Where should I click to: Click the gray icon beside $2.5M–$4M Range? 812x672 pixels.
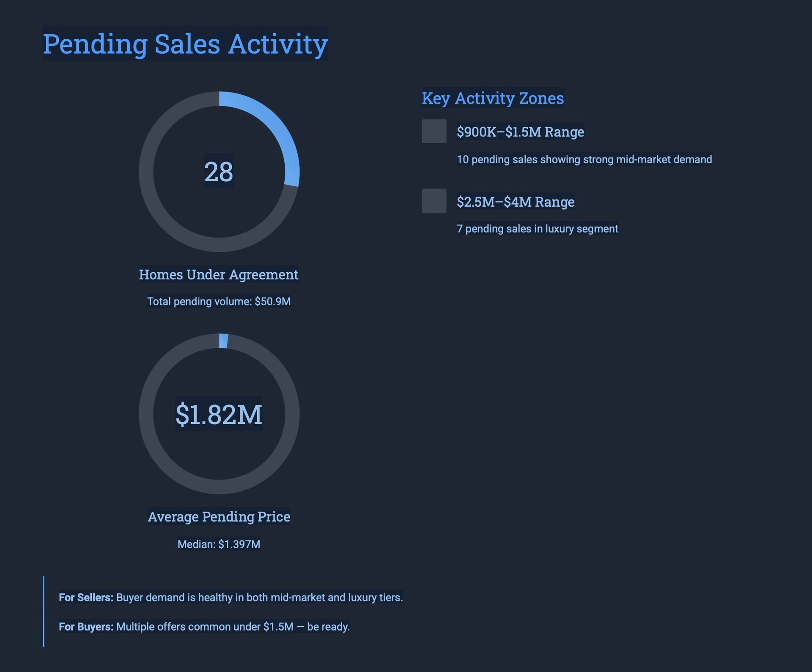click(434, 201)
